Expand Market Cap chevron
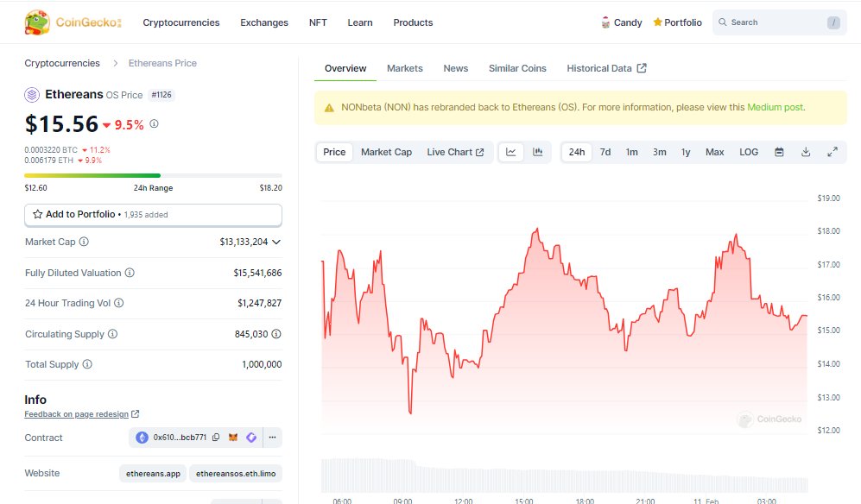 (x=276, y=243)
